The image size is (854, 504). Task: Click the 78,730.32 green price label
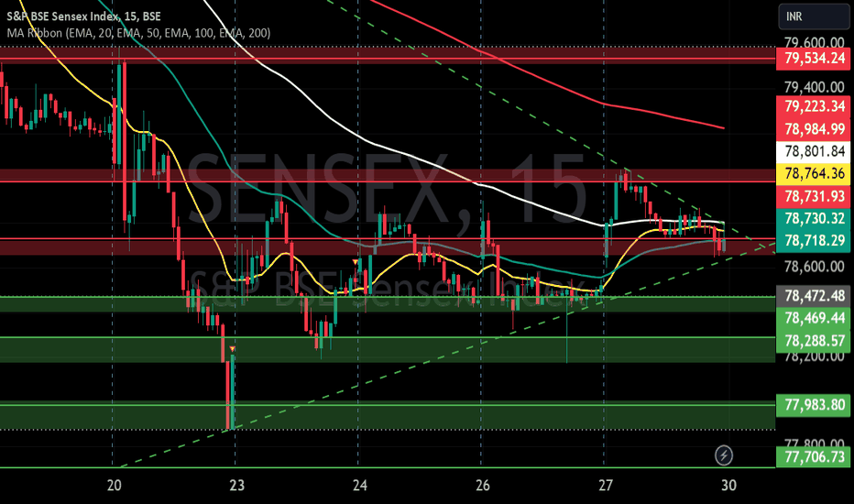(x=813, y=218)
